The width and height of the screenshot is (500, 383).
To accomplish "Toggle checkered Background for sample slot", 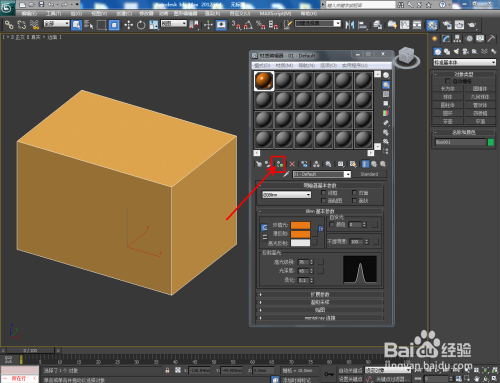I will click(x=386, y=94).
